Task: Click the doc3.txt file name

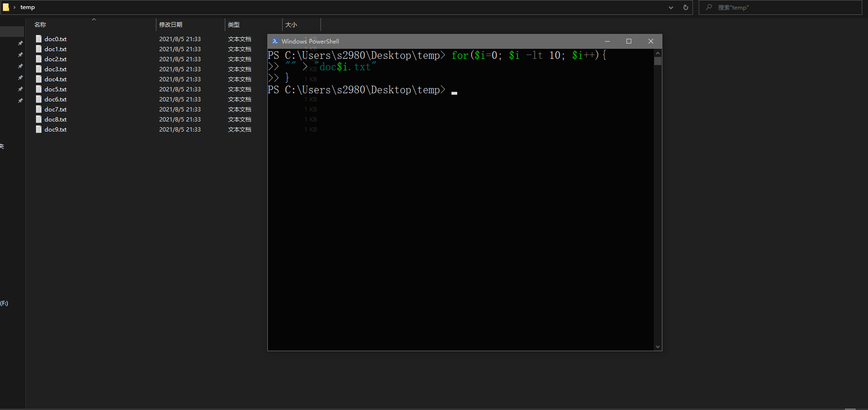Action: pyautogui.click(x=55, y=69)
